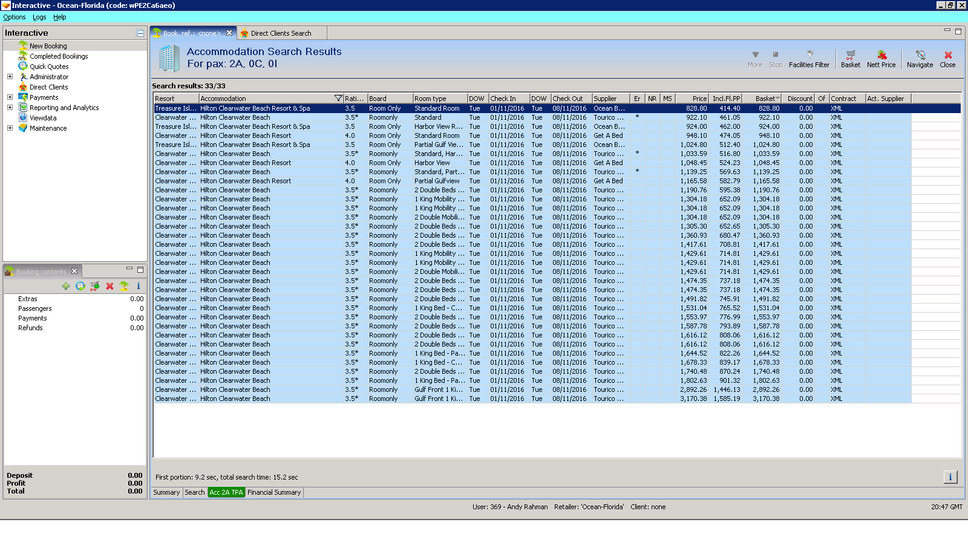Click the palm tree icon beside New Booking

click(23, 45)
